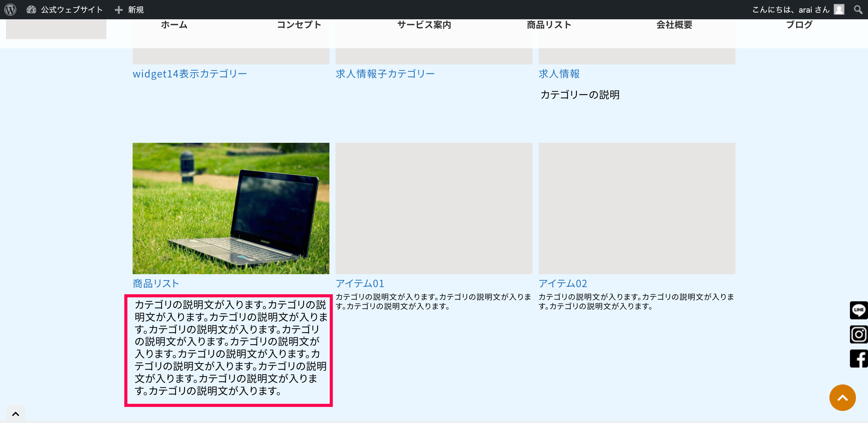Screen dimensions: 868x423
Task: Go to サービス案内 in navigation
Action: [424, 25]
